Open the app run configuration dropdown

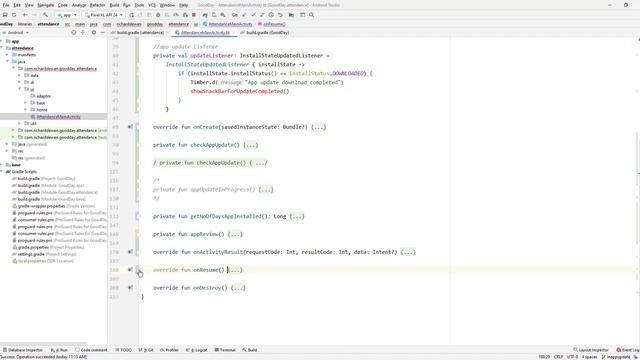pyautogui.click(x=67, y=15)
